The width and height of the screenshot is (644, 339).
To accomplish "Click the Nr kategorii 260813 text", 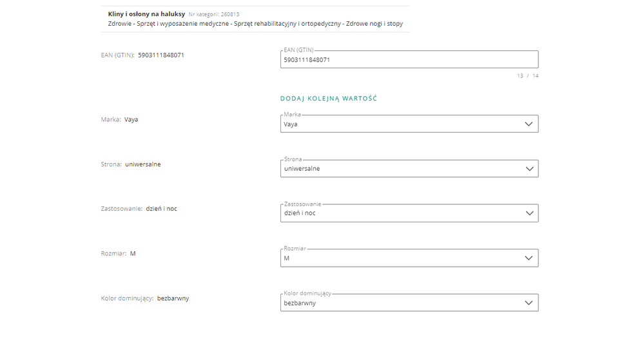I will coord(214,14).
